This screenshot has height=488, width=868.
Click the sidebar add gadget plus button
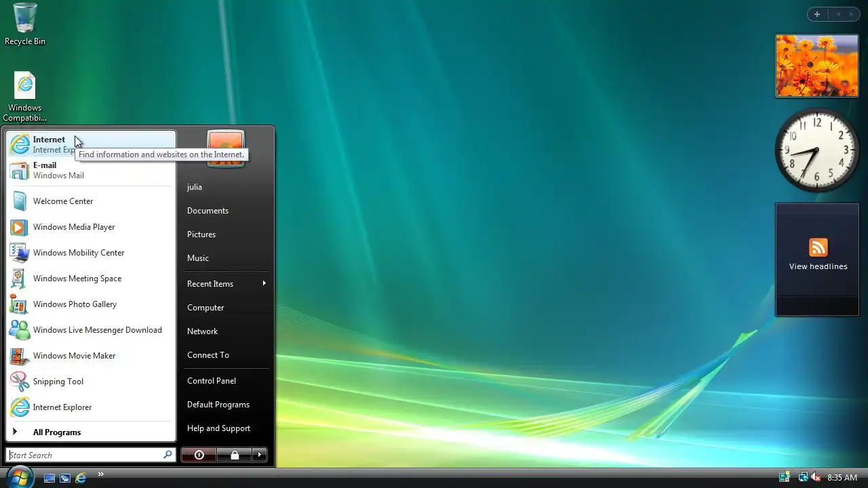point(817,14)
